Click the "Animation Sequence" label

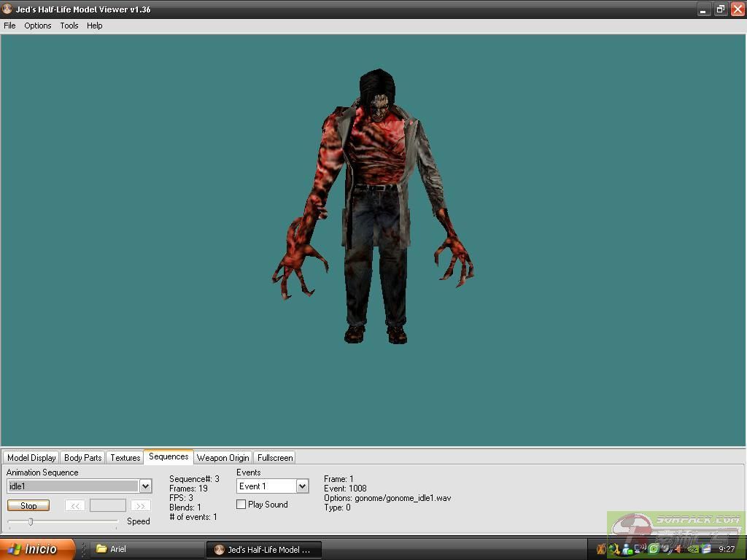[x=42, y=472]
